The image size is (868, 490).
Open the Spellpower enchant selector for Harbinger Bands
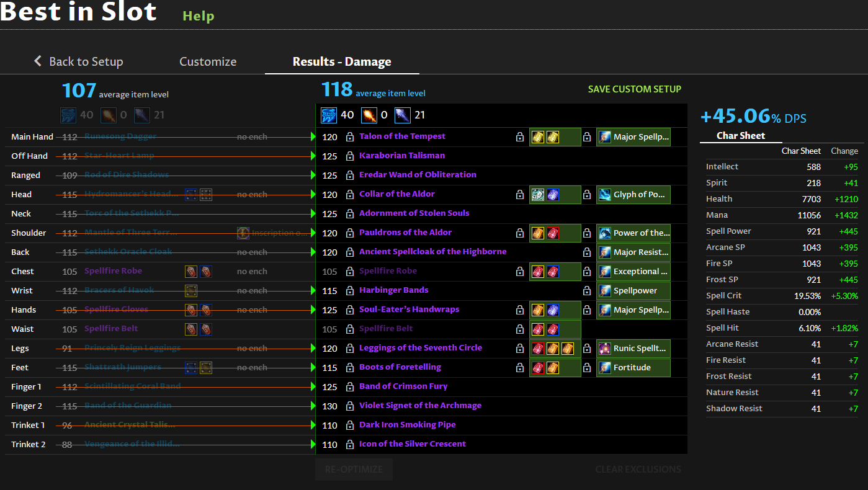633,290
